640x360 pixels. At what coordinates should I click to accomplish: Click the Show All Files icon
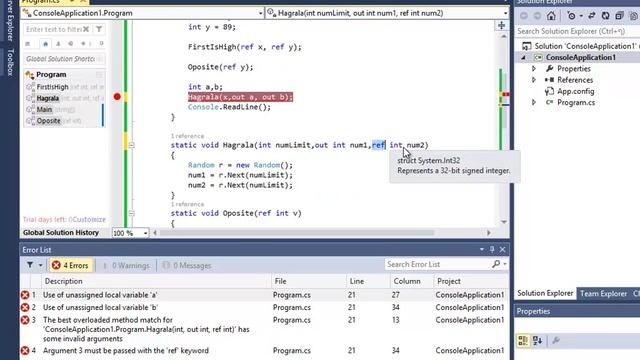tap(633, 16)
